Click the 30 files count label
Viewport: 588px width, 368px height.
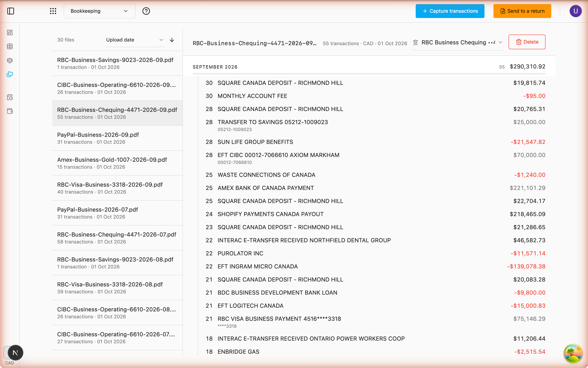click(x=66, y=40)
